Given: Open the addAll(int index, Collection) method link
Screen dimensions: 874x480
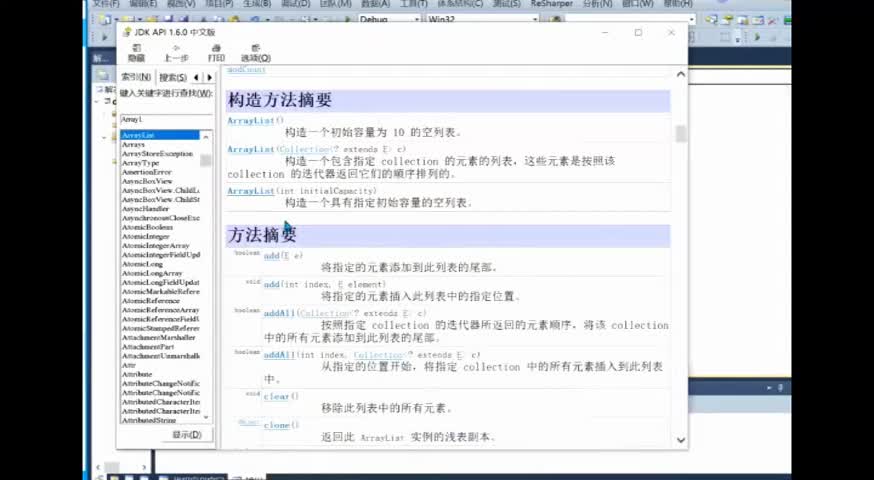Looking at the screenshot, I should 279,355.
